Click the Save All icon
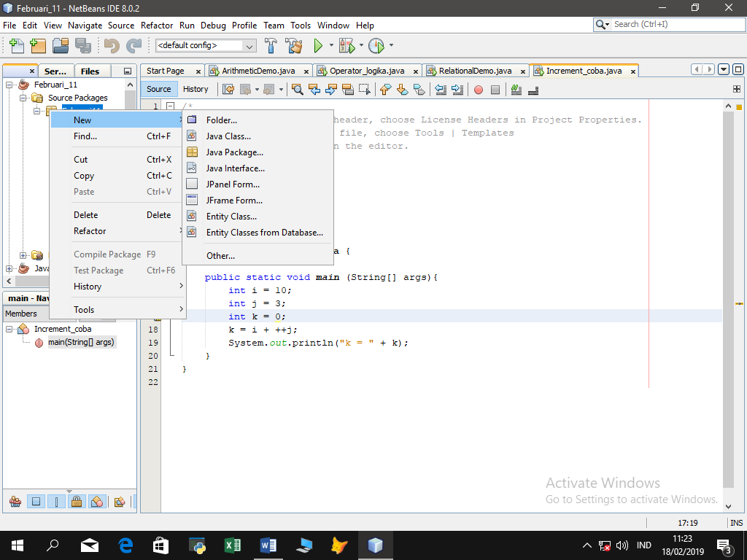The image size is (747, 560). tap(82, 45)
